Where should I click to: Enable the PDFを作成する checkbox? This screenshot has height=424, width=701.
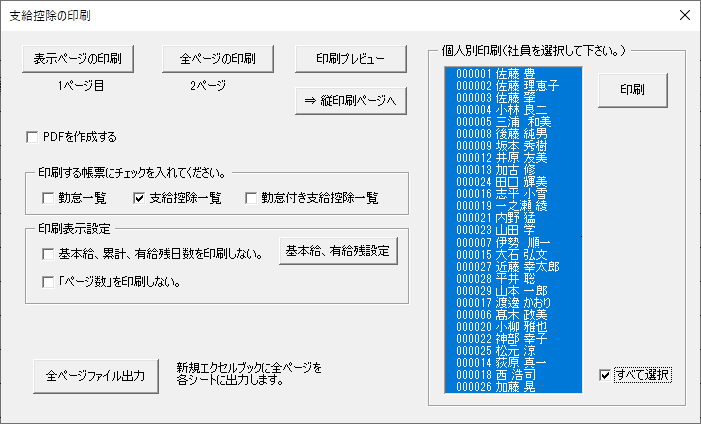point(32,137)
